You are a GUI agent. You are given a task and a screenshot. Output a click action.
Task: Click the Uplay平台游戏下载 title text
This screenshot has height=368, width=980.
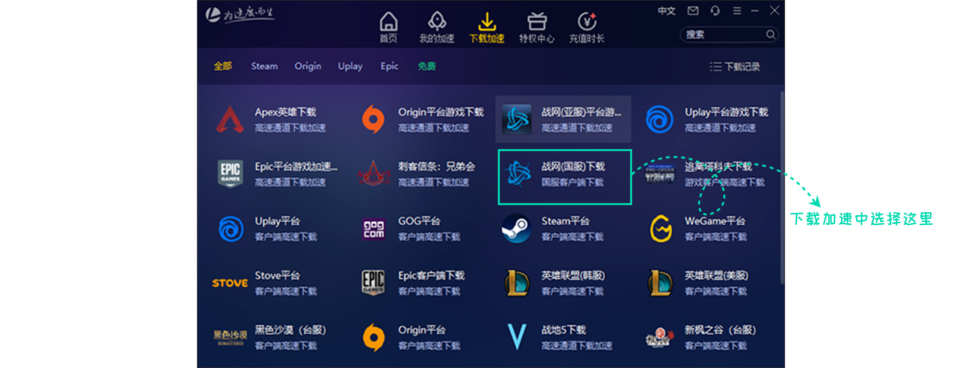click(x=726, y=112)
